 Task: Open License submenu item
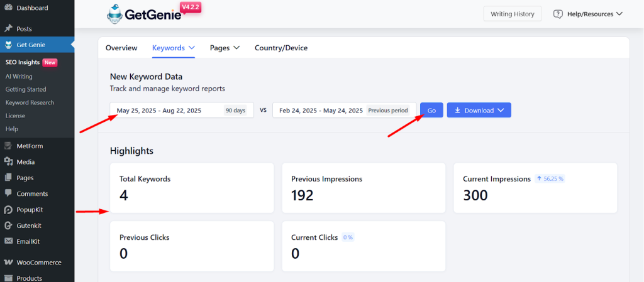pos(15,116)
